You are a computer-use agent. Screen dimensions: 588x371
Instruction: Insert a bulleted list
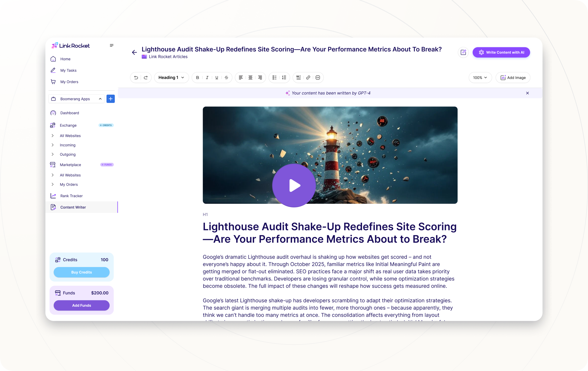click(x=275, y=78)
